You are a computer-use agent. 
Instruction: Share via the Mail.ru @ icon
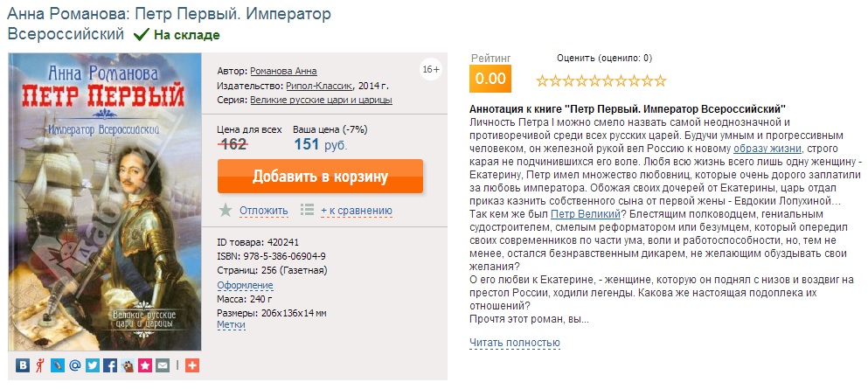75,366
